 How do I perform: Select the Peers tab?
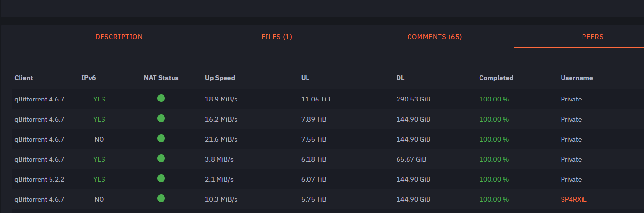tap(593, 37)
